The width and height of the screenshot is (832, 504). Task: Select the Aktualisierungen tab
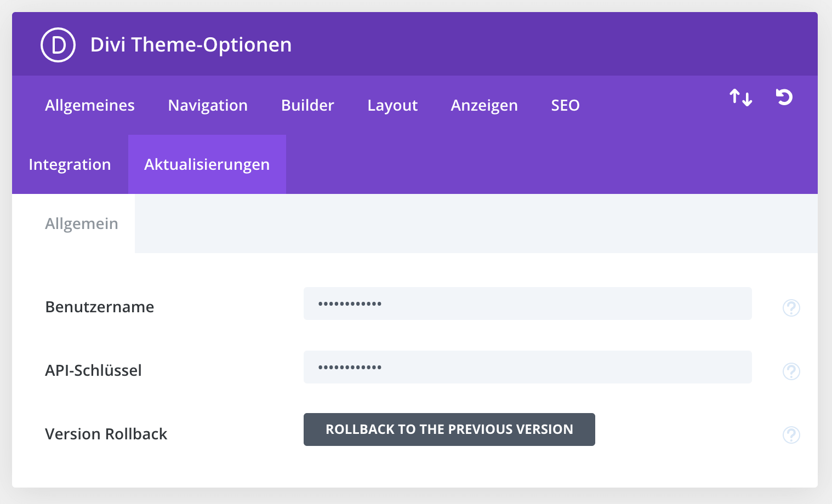coord(207,164)
